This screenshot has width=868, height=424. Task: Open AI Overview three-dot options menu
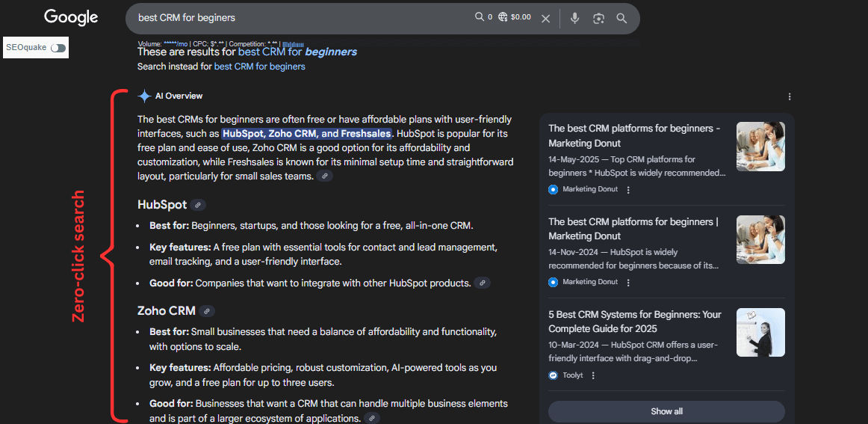click(790, 96)
